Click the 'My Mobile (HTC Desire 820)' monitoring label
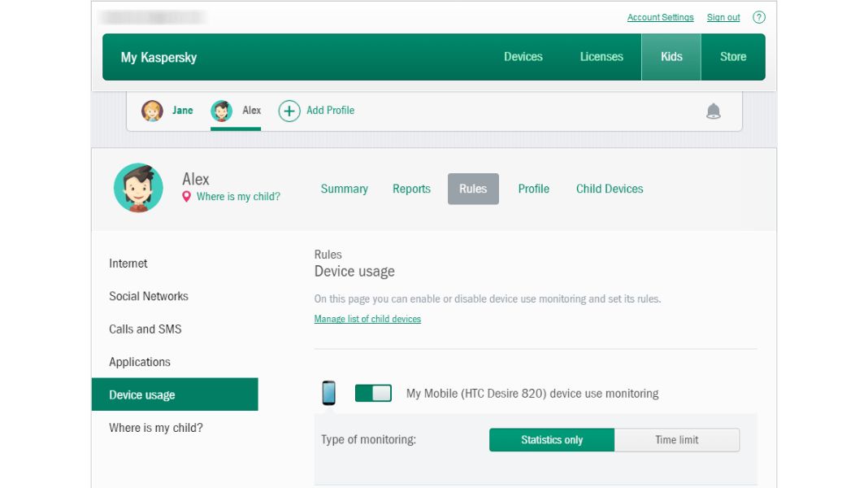This screenshot has height=488, width=868. click(532, 394)
